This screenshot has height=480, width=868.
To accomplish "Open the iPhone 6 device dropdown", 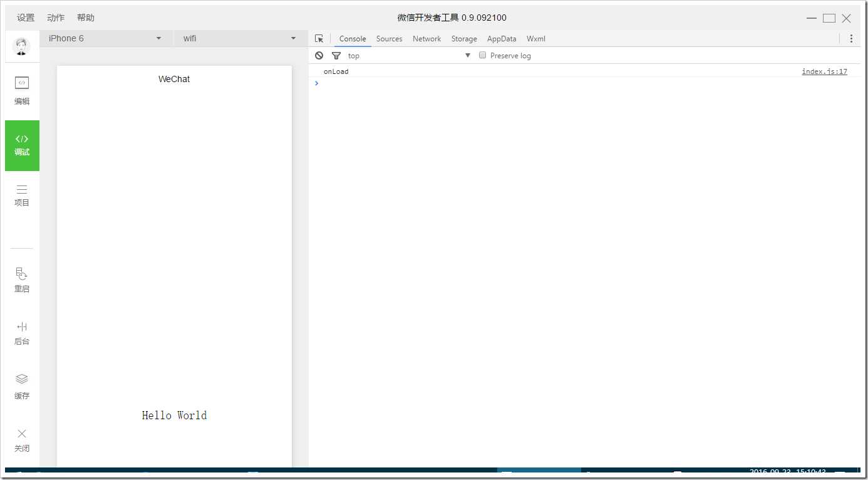I will point(106,38).
